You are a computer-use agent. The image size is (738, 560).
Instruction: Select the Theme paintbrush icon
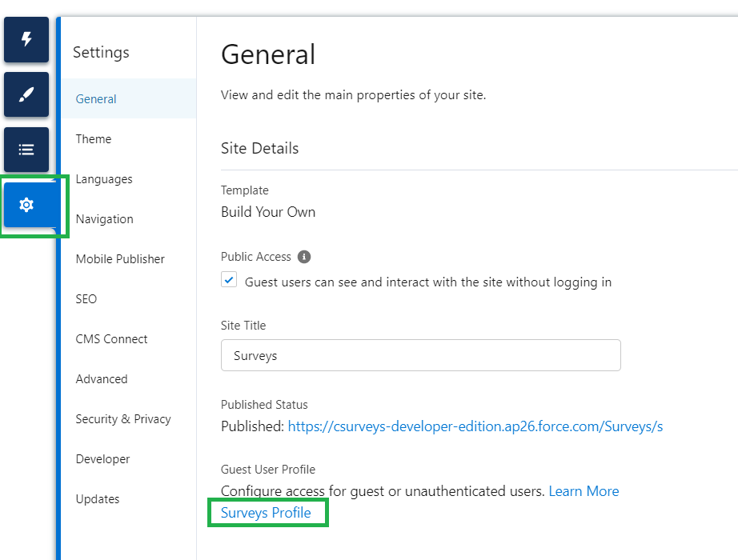26,94
